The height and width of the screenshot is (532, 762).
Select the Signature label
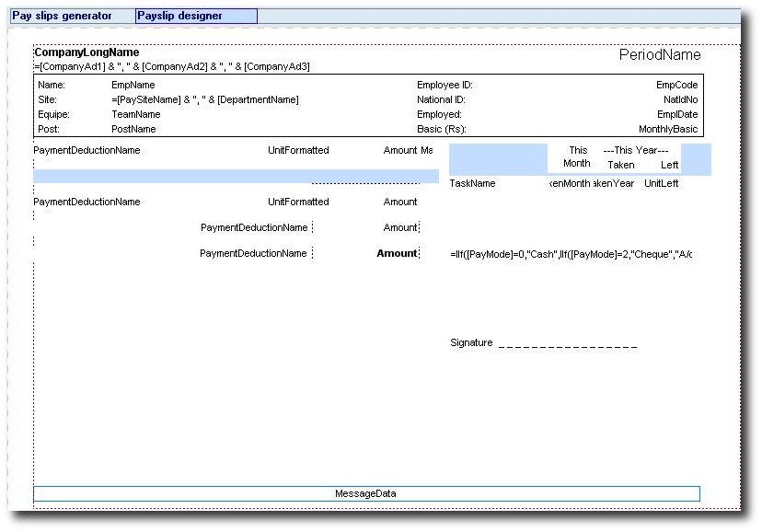pyautogui.click(x=471, y=342)
